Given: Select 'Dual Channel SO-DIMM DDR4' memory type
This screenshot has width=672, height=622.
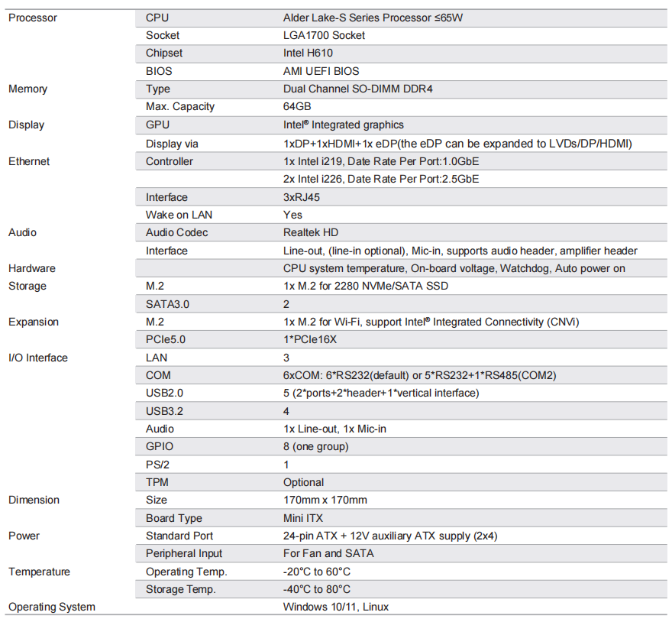Looking at the screenshot, I should coord(358,89).
